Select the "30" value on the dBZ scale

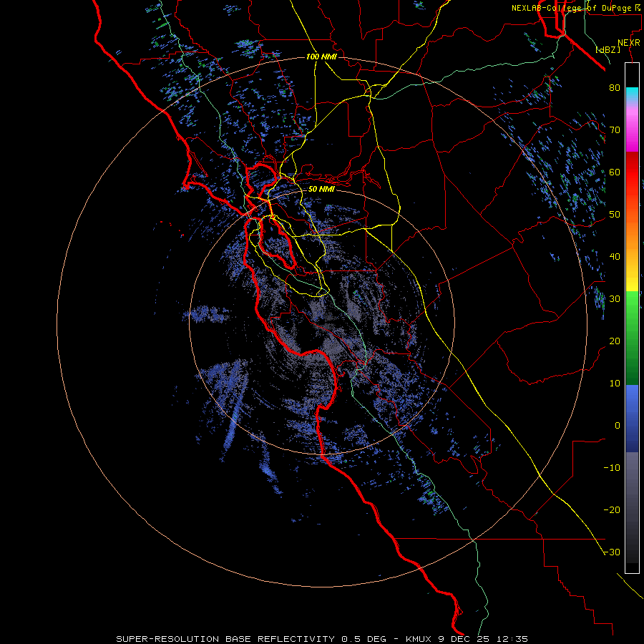coord(615,299)
